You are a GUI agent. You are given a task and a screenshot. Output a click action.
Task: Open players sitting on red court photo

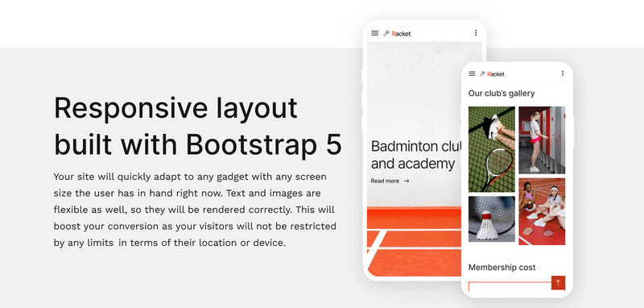(542, 211)
